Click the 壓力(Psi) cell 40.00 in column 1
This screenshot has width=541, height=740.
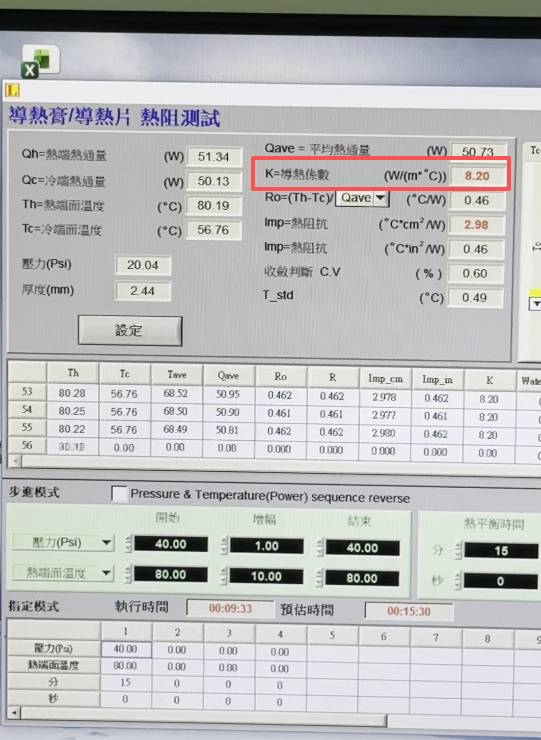(126, 649)
